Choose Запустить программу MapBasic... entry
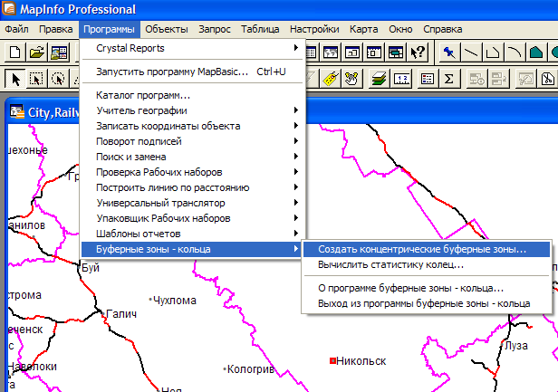Viewport: 558px width, 392px height. [192, 72]
